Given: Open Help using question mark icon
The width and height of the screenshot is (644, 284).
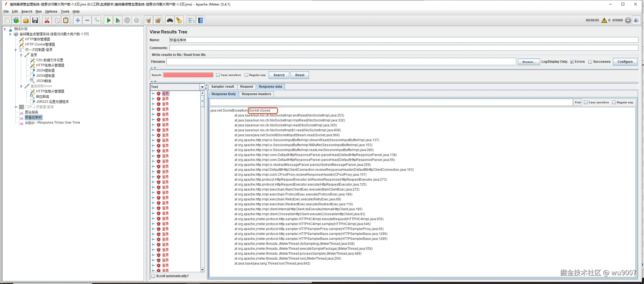Looking at the screenshot, I should point(201,20).
